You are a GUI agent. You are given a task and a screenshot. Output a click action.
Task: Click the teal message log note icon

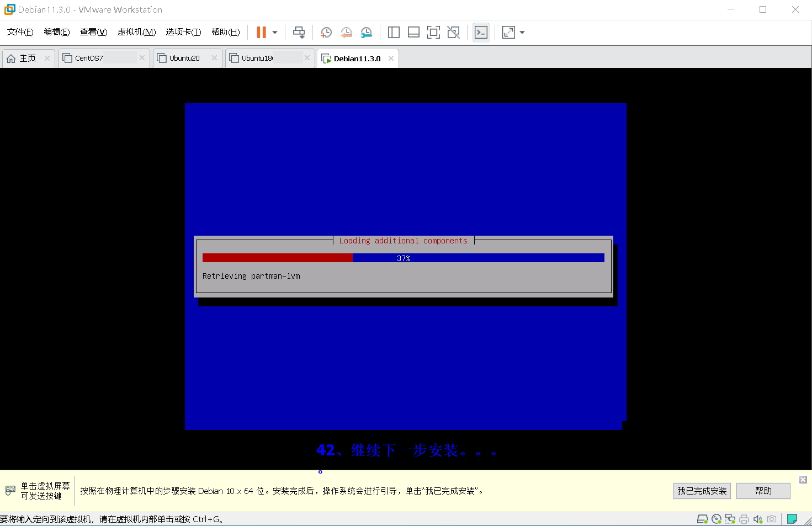792,519
